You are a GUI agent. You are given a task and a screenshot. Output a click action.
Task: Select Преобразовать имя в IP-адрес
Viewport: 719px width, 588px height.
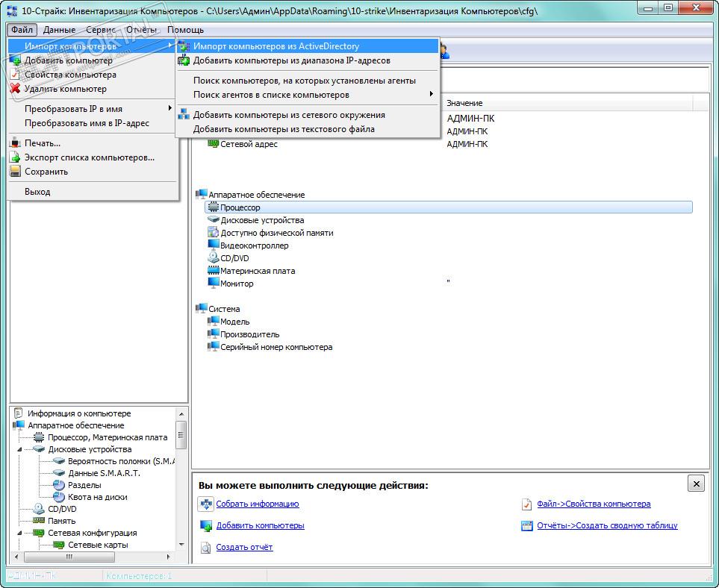tap(92, 123)
